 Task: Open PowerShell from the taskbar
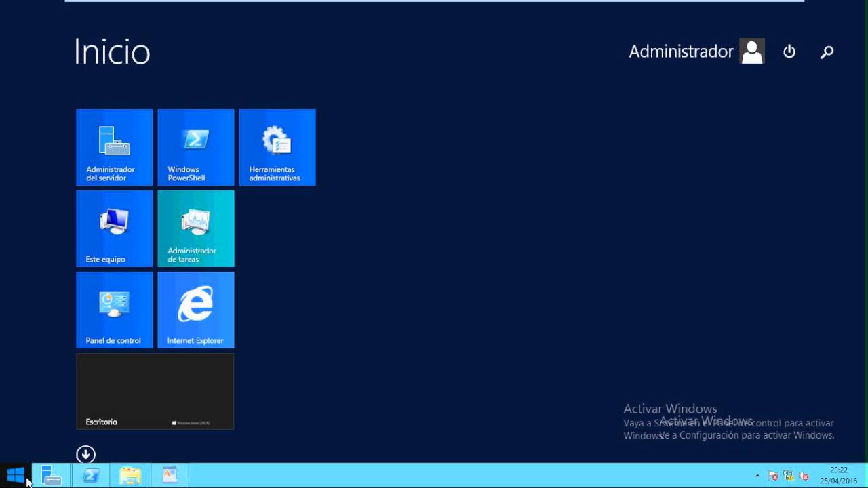(91, 476)
